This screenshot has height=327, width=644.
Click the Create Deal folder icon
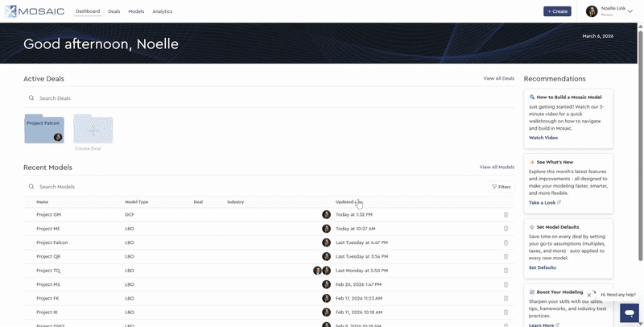tap(93, 130)
